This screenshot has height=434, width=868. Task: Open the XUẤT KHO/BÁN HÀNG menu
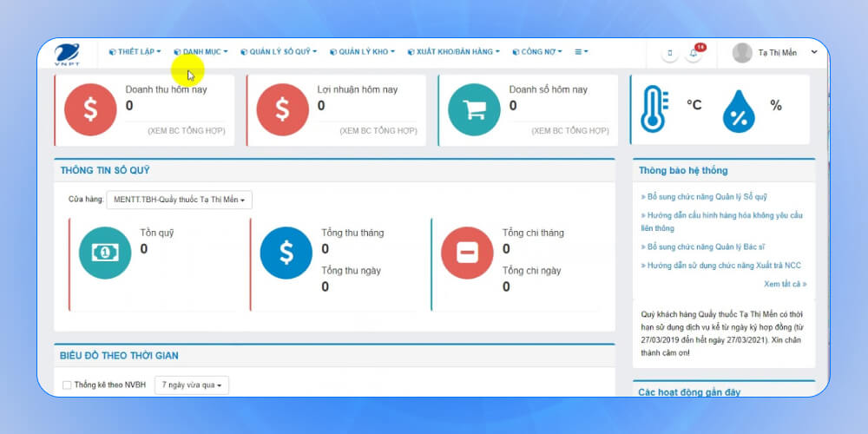coord(453,52)
